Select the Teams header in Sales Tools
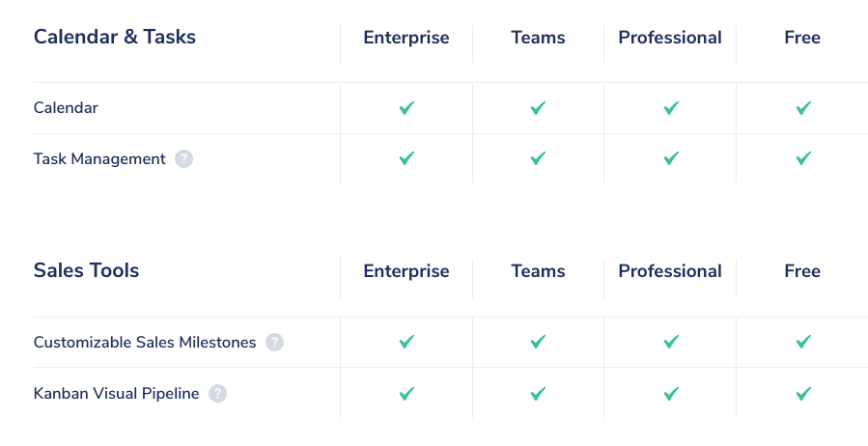868x446 pixels. tap(538, 271)
